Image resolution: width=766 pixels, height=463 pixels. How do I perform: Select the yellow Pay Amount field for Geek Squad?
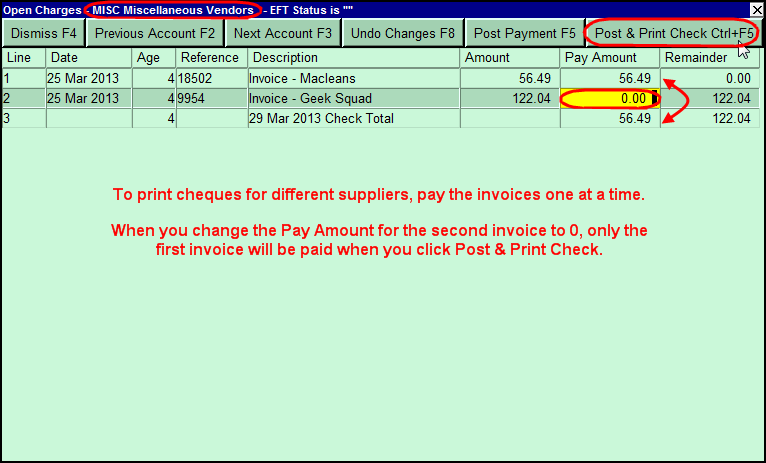pos(609,98)
